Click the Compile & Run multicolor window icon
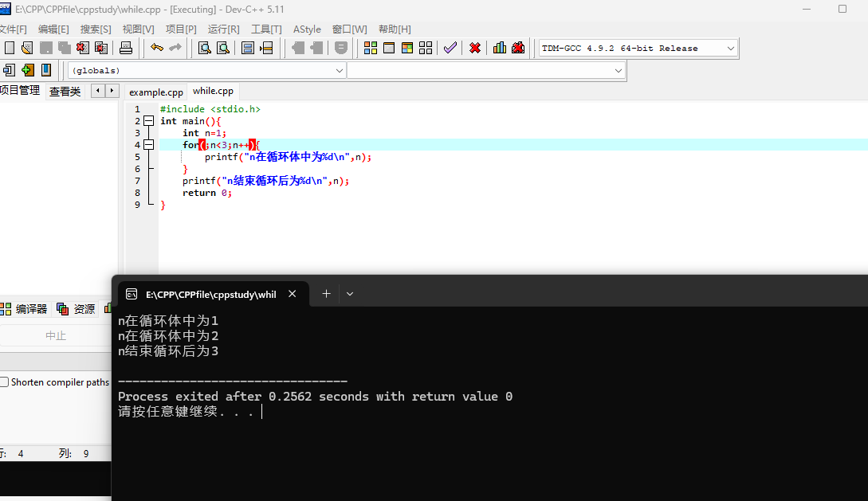 coord(407,48)
